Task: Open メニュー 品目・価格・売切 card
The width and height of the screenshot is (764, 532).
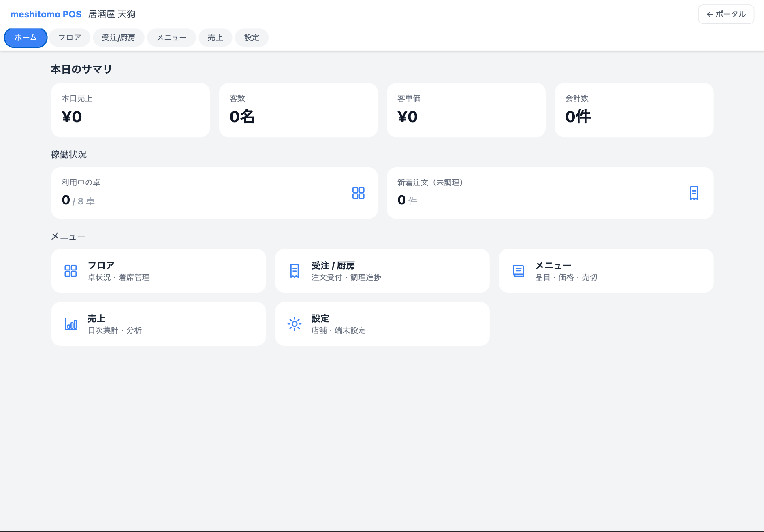Action: [x=606, y=271]
